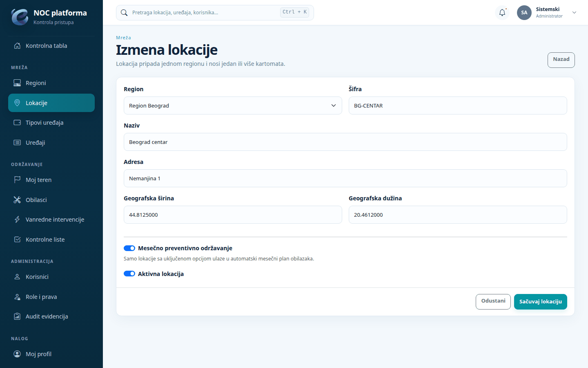
Task: Click the search magnifier icon
Action: tap(124, 13)
